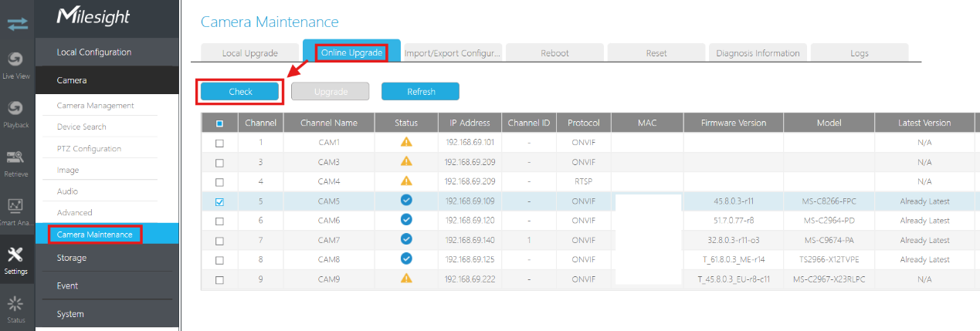
Task: Sort by Firmware Version column header
Action: (x=734, y=123)
